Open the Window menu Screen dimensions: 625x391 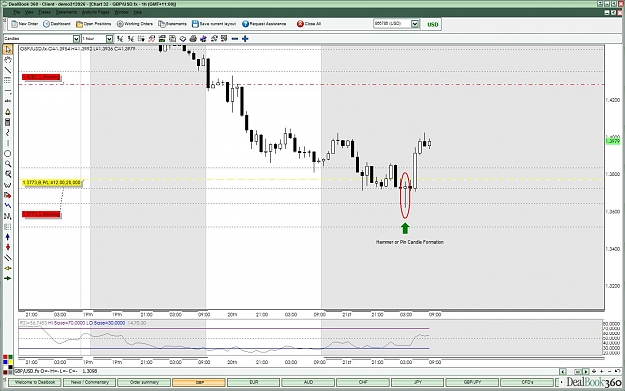122,12
